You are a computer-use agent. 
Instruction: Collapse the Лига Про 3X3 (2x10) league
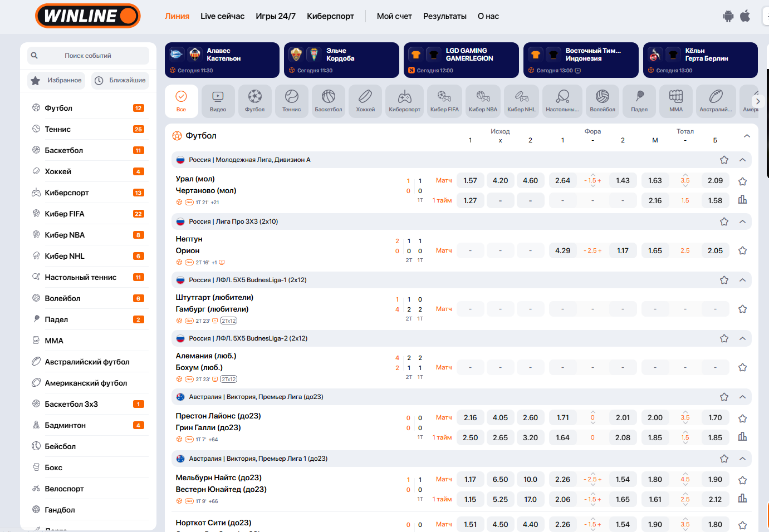(742, 221)
